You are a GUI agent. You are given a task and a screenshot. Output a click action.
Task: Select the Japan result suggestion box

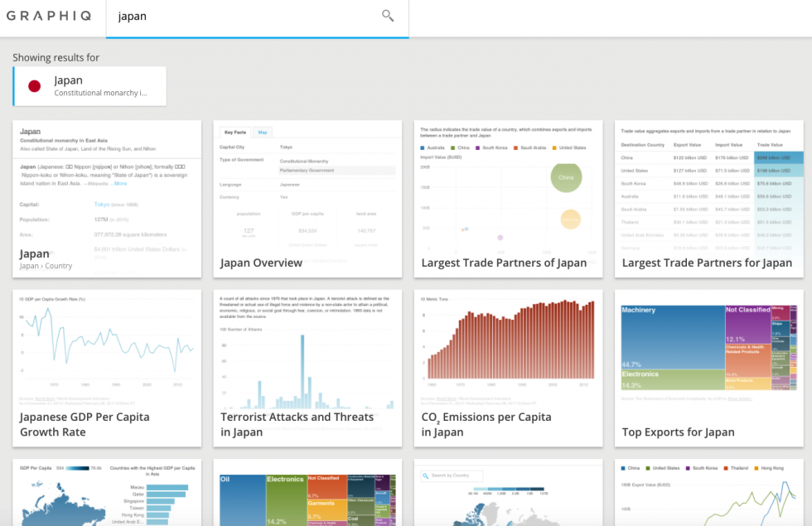[x=89, y=86]
